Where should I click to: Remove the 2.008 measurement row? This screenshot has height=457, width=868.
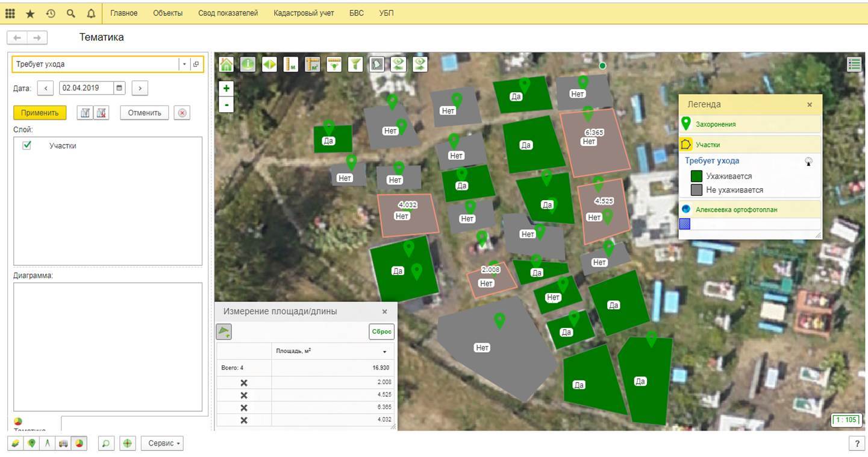(x=244, y=383)
